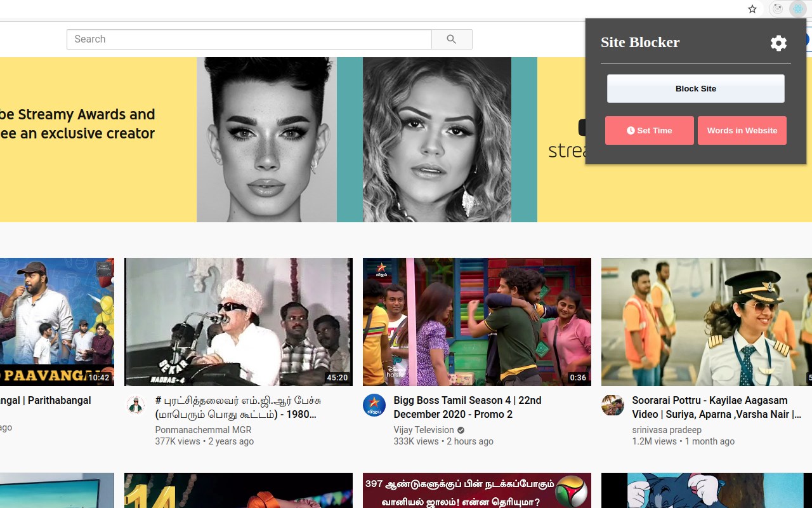Click the banner's left grayscale portrait
Image resolution: width=812 pixels, height=508 pixels.
click(x=266, y=140)
